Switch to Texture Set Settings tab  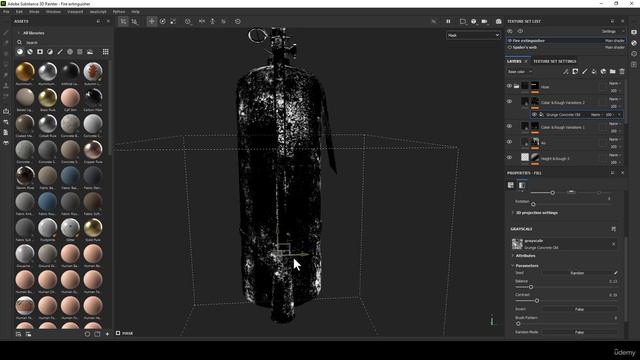click(554, 61)
